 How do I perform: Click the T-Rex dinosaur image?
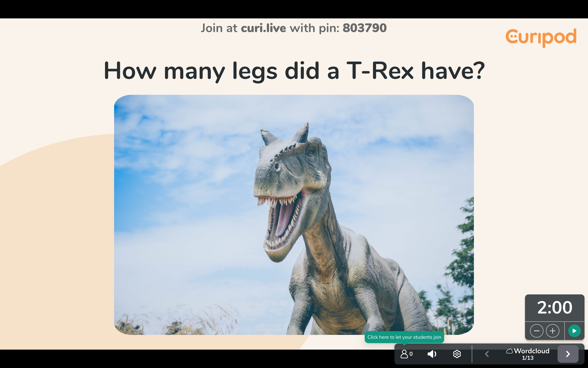pos(294,215)
